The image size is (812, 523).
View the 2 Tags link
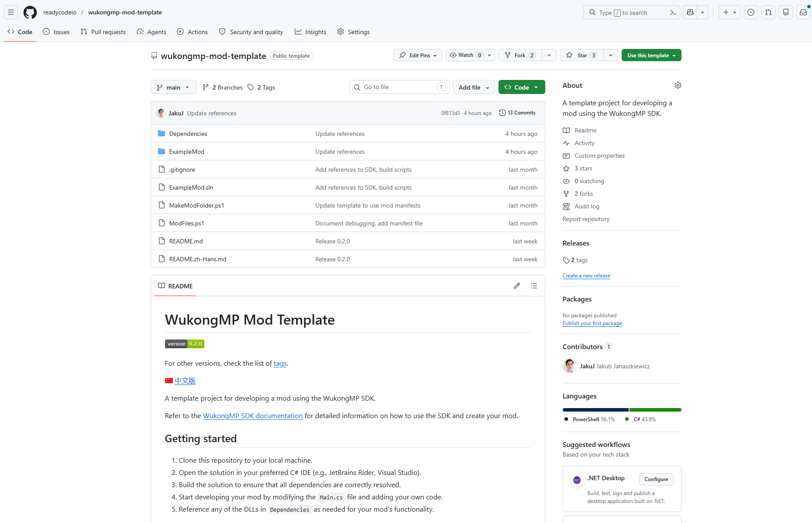(x=261, y=87)
